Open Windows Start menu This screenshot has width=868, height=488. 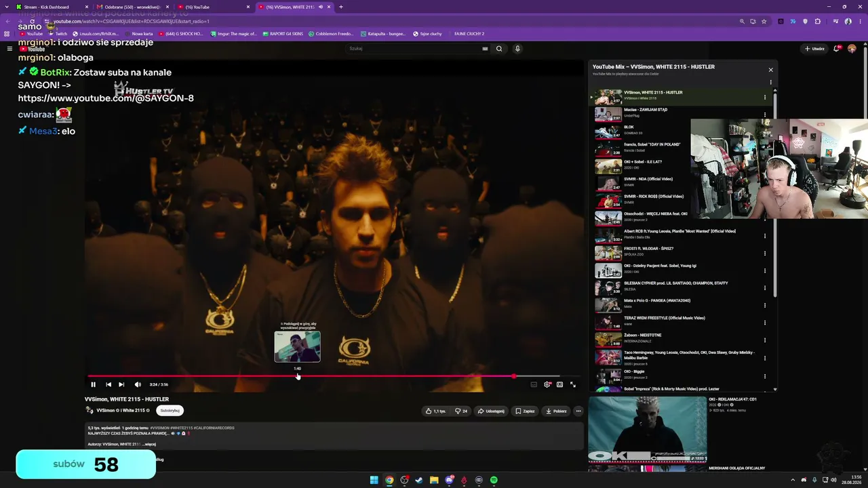(374, 481)
